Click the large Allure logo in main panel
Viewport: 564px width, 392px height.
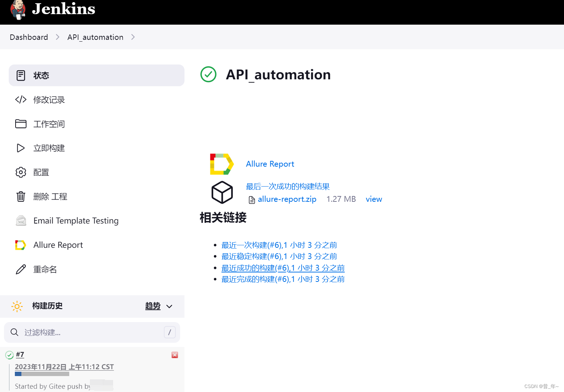pos(222,164)
